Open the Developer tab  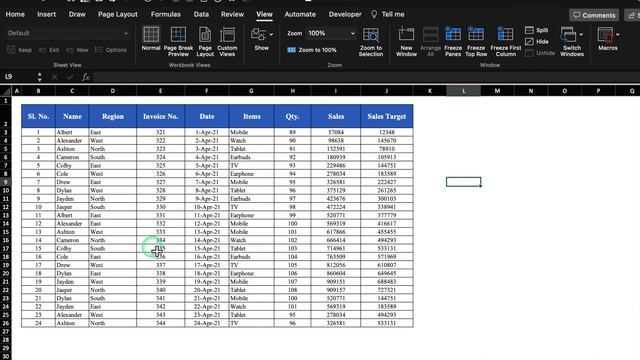[x=345, y=14]
